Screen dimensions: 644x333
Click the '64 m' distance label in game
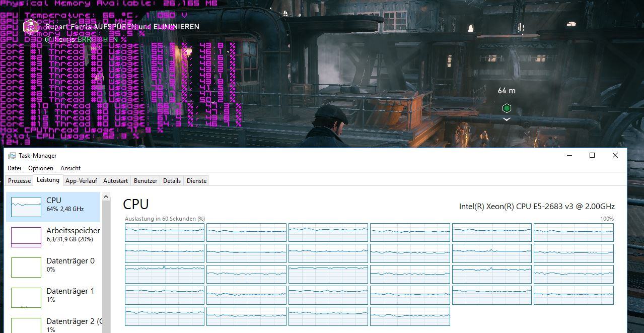507,91
